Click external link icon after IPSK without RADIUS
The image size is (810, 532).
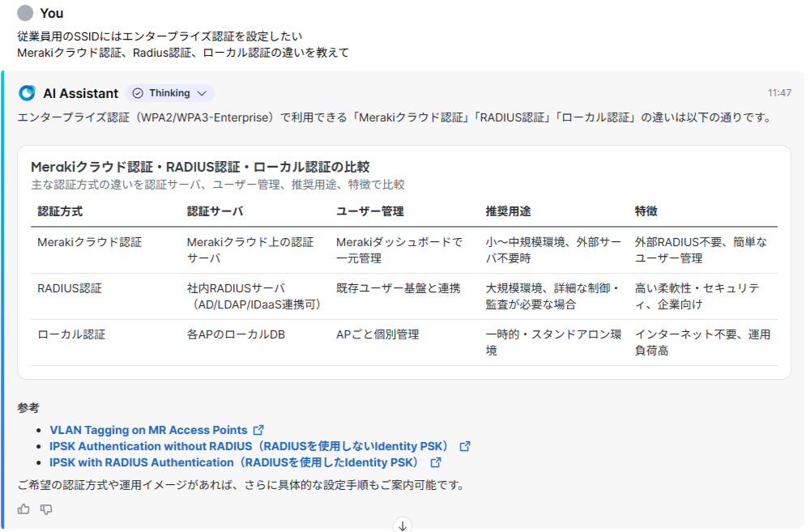[x=465, y=446]
